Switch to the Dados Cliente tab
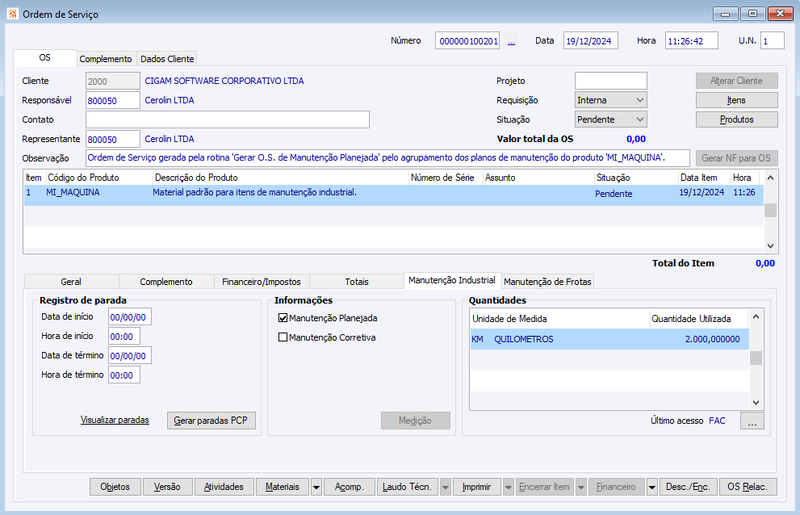 [x=167, y=59]
